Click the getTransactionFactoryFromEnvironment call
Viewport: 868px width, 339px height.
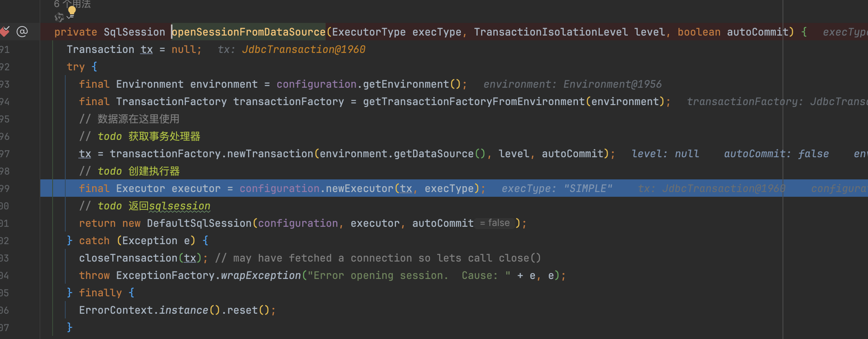click(x=474, y=102)
